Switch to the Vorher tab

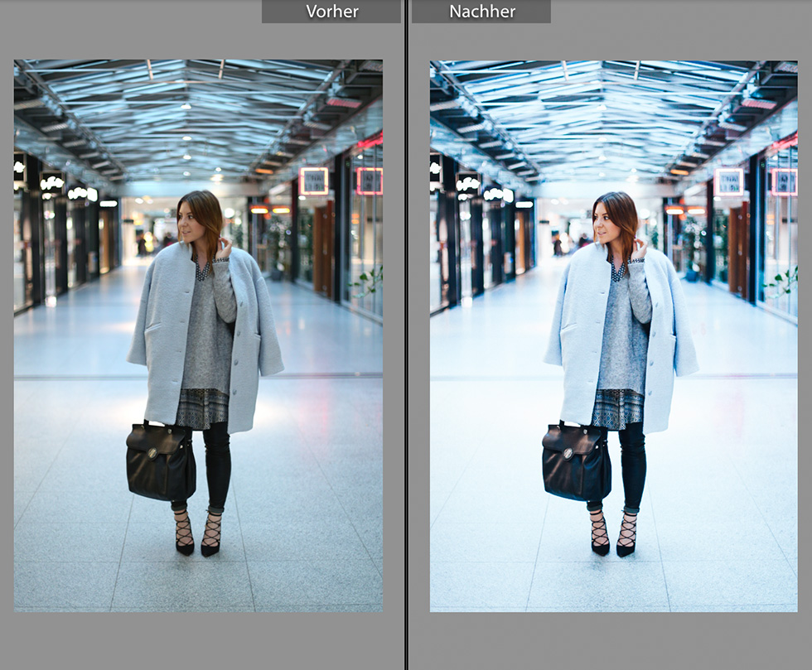coord(331,12)
